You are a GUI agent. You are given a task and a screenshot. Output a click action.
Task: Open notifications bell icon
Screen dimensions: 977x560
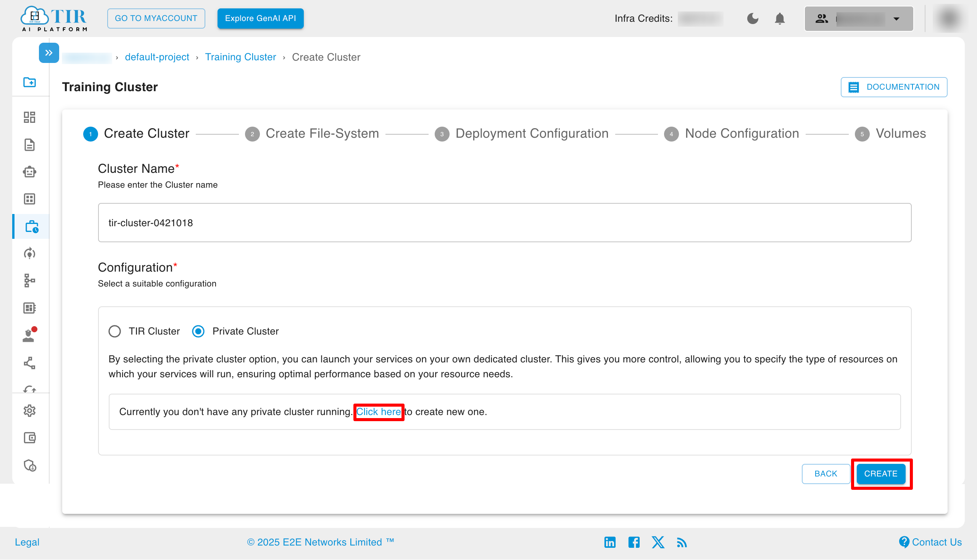coord(780,18)
